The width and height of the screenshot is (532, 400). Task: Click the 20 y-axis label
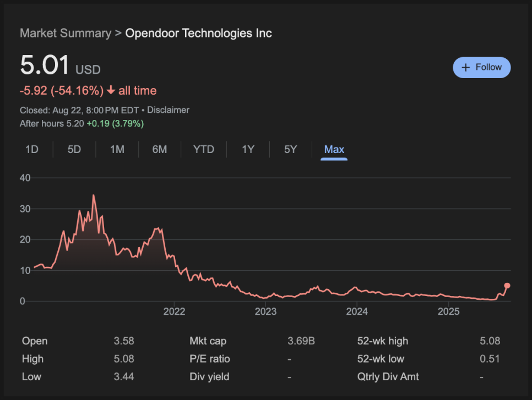pyautogui.click(x=25, y=240)
